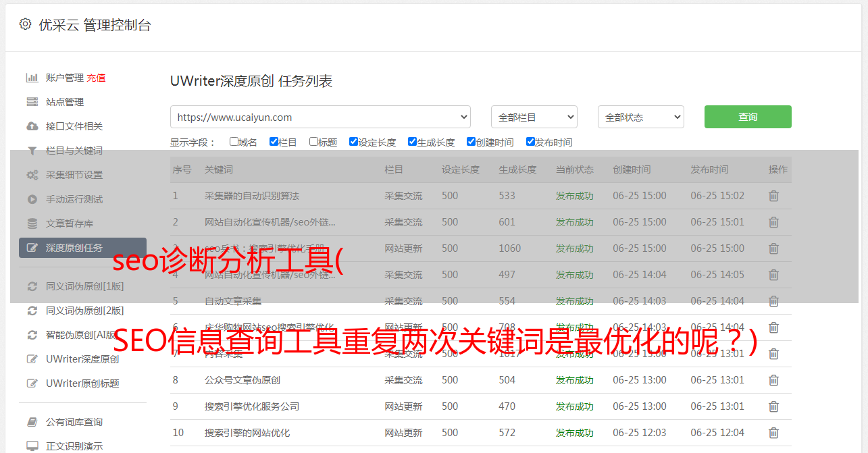868x453 pixels.
Task: Click the 发布时间 column header
Action: coord(709,169)
